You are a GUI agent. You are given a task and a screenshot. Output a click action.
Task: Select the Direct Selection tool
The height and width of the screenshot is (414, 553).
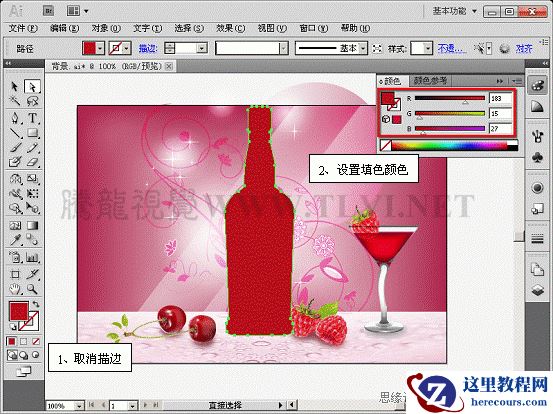(x=32, y=86)
